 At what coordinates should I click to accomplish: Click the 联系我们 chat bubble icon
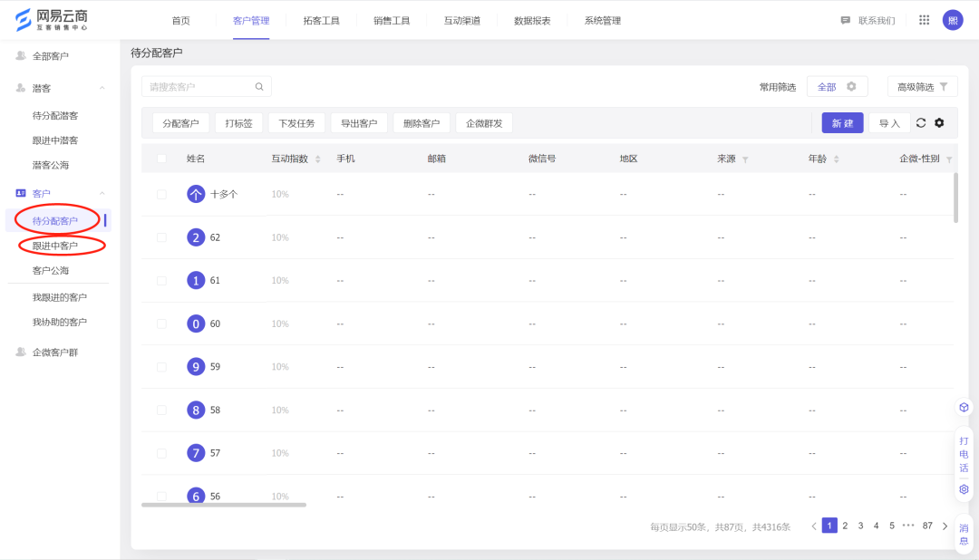846,19
